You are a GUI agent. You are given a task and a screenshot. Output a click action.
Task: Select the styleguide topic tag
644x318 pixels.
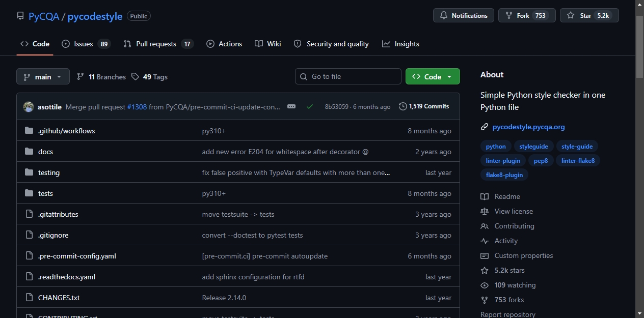pos(533,147)
